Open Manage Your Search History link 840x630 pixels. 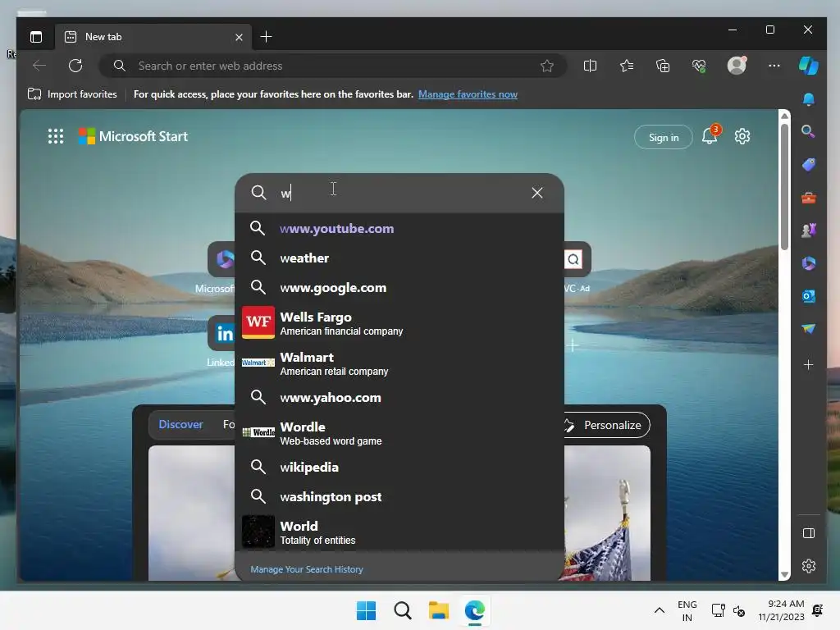pyautogui.click(x=307, y=569)
